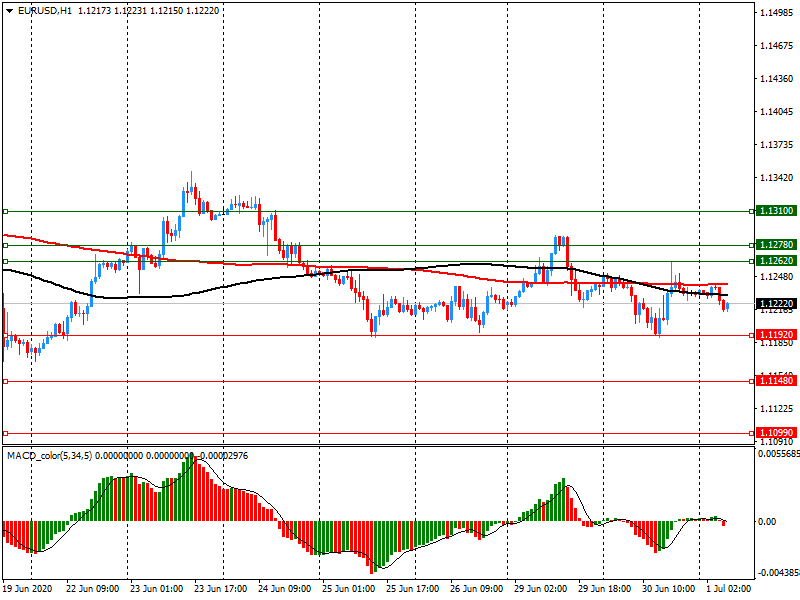
Task: Click the 29 Jun 18:00 time label
Action: [x=605, y=589]
